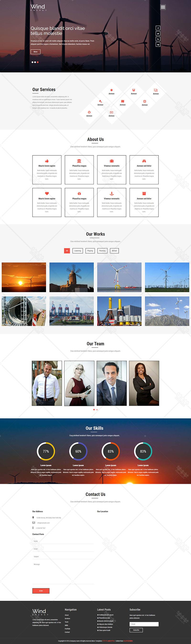Open the Services footer navigation link
The width and height of the screenshot is (191, 644).
coord(67,618)
